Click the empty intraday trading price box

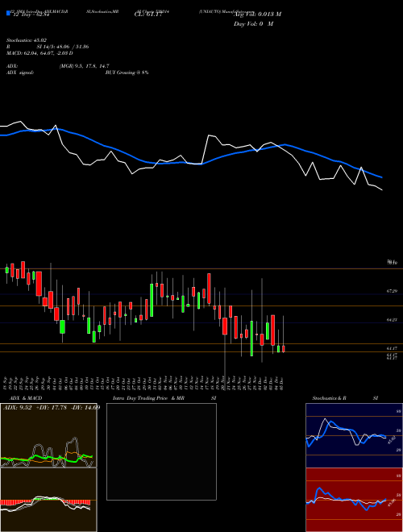click(x=161, y=451)
